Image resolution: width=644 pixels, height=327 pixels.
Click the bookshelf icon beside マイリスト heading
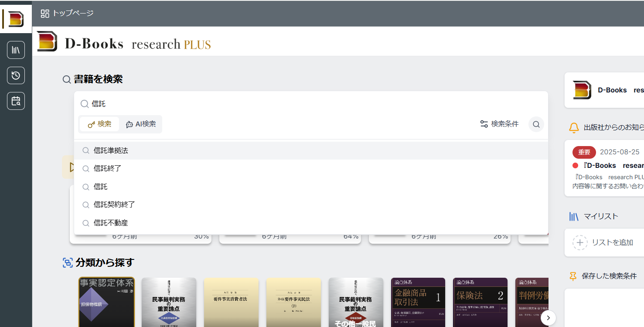click(574, 217)
